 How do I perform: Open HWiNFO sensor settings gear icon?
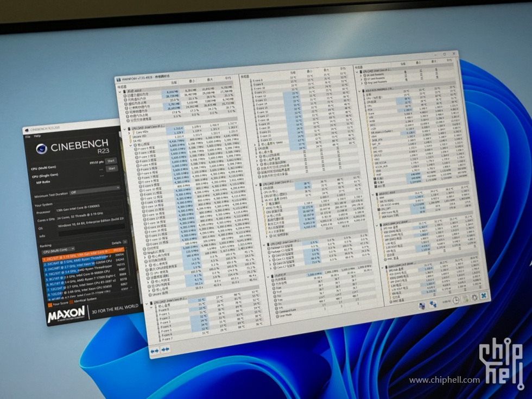[x=474, y=297]
